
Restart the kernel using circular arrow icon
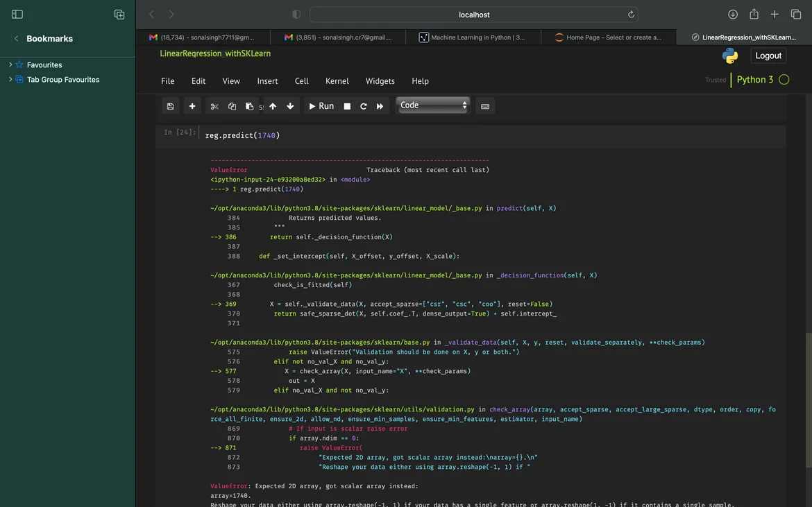pyautogui.click(x=363, y=106)
